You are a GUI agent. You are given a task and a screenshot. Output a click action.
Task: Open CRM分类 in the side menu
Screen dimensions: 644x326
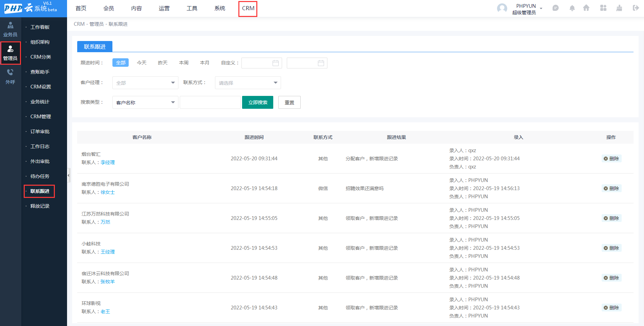coord(41,57)
